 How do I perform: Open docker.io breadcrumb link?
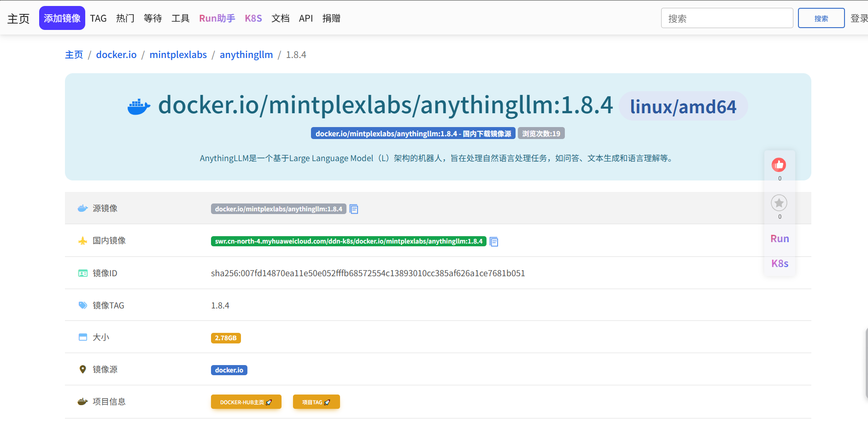[x=117, y=55]
